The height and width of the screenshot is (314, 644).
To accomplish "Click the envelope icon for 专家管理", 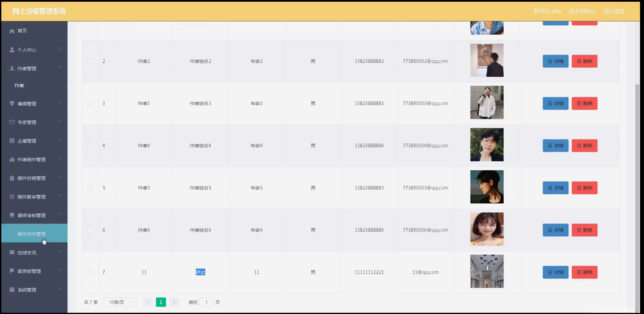I will (x=12, y=122).
